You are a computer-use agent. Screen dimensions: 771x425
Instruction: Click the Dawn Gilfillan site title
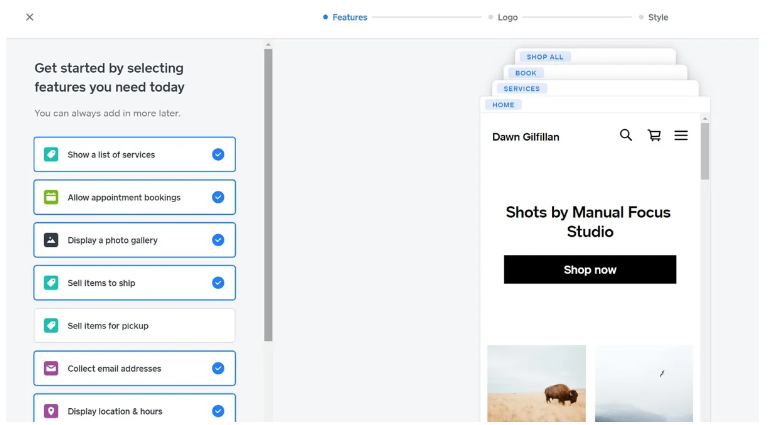[x=526, y=137]
